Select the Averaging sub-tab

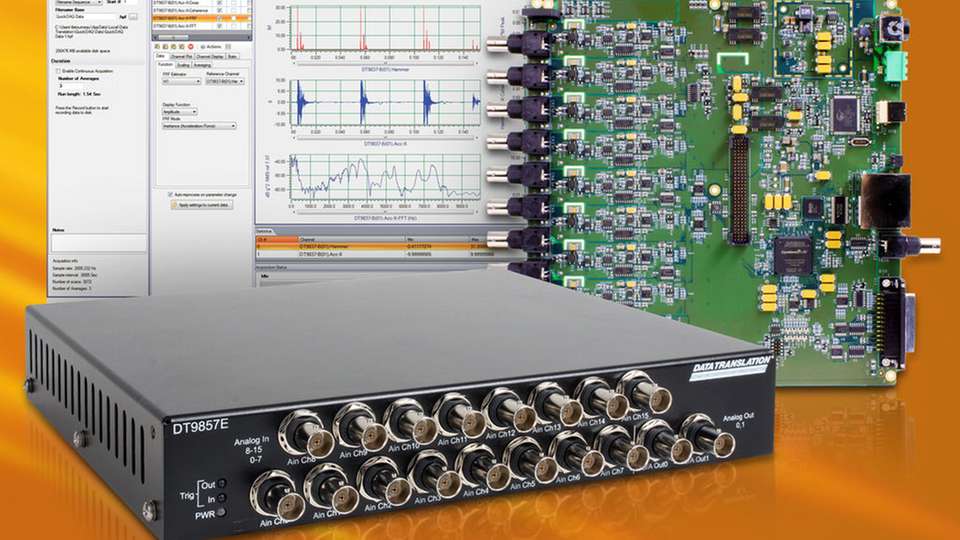(x=202, y=64)
